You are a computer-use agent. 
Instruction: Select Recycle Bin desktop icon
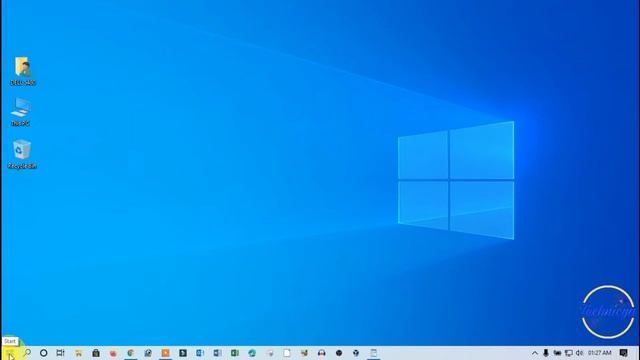[x=22, y=154]
